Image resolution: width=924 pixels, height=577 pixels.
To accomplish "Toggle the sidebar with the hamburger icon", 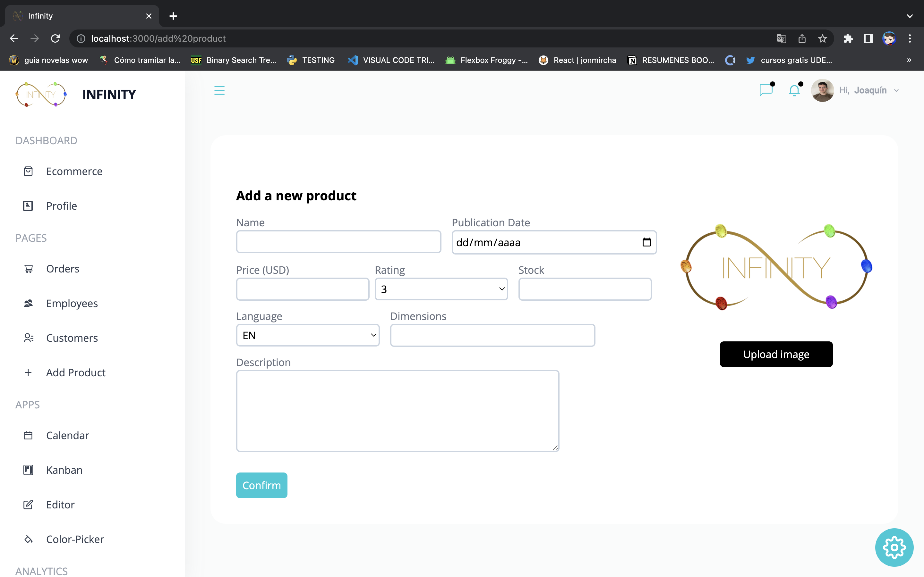I will pos(220,90).
